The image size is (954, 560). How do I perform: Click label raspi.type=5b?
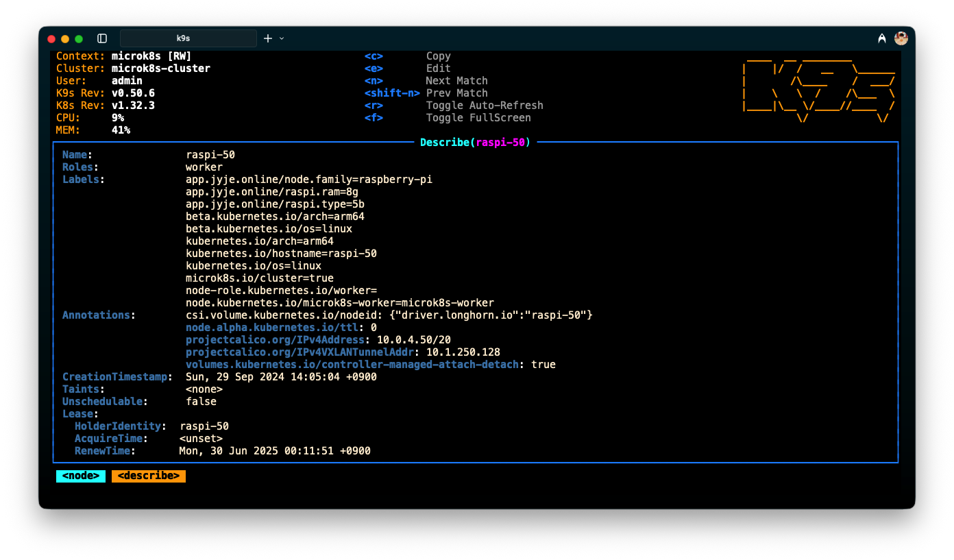275,204
